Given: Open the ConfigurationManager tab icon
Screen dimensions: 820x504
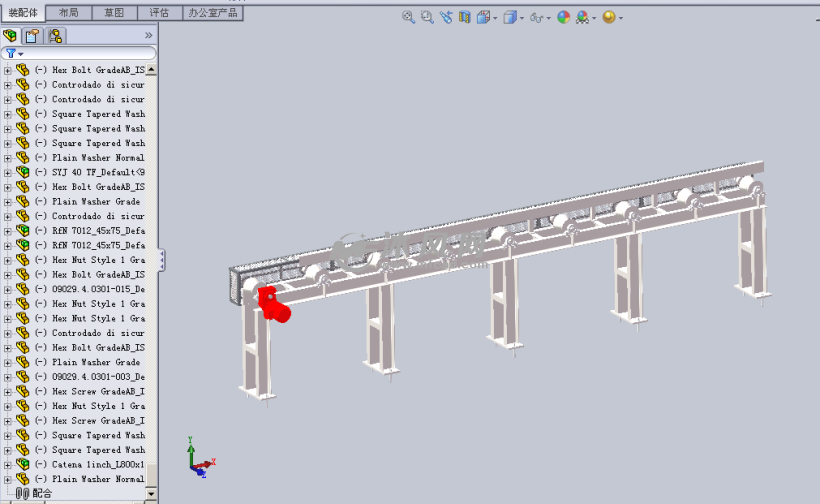Looking at the screenshot, I should click(55, 36).
